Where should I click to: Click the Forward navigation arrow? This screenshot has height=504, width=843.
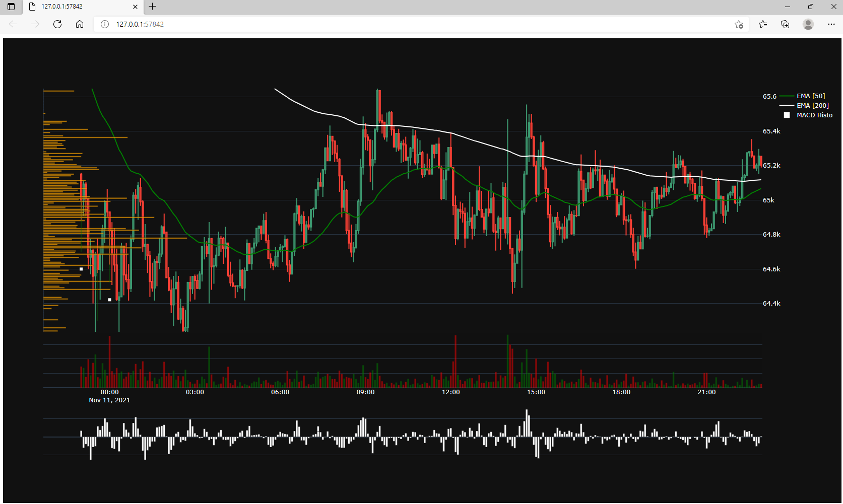point(35,24)
